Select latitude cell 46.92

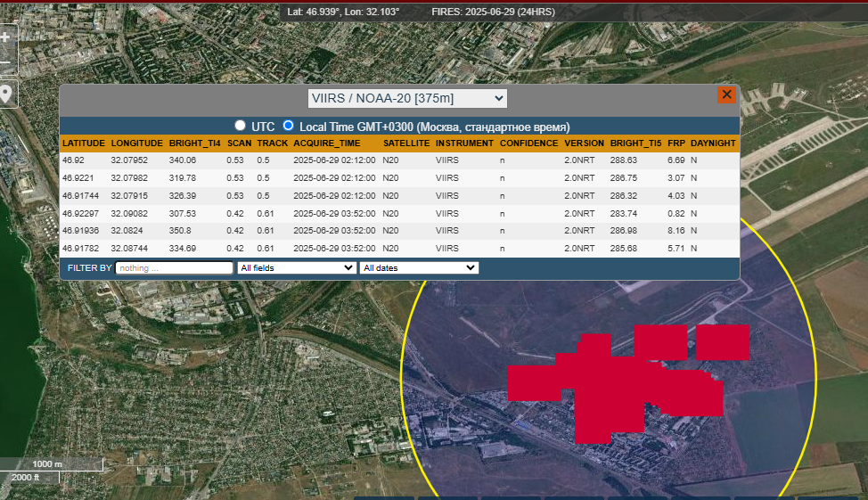tap(73, 160)
